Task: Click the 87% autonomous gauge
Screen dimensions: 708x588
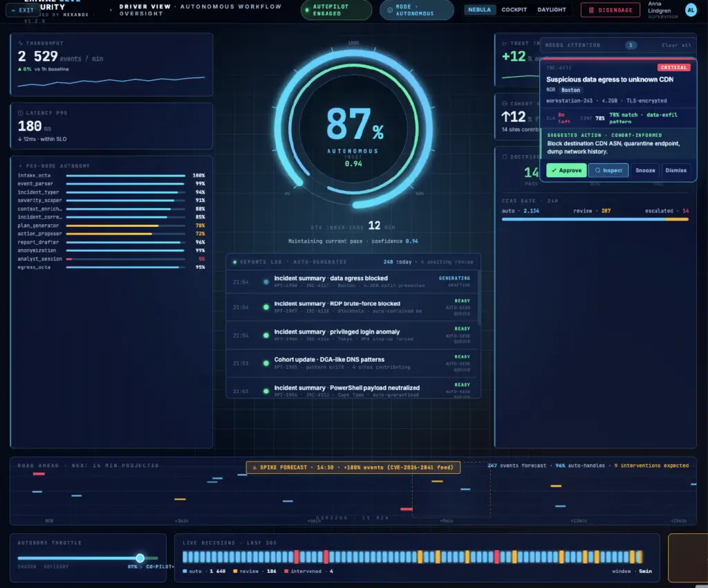Action: click(353, 129)
